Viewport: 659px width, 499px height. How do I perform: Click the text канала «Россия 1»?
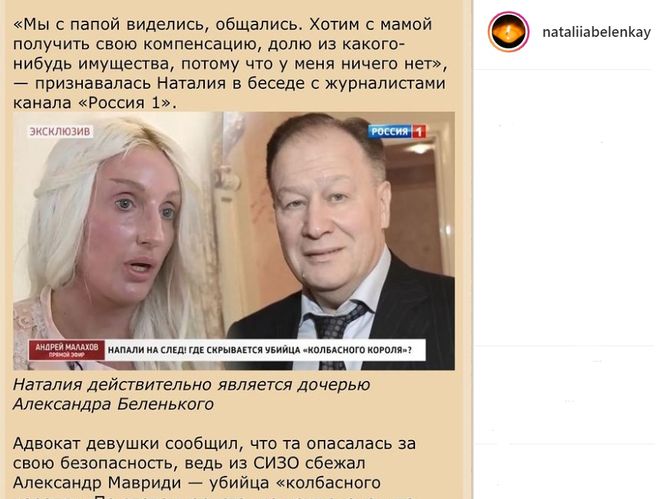(95, 103)
